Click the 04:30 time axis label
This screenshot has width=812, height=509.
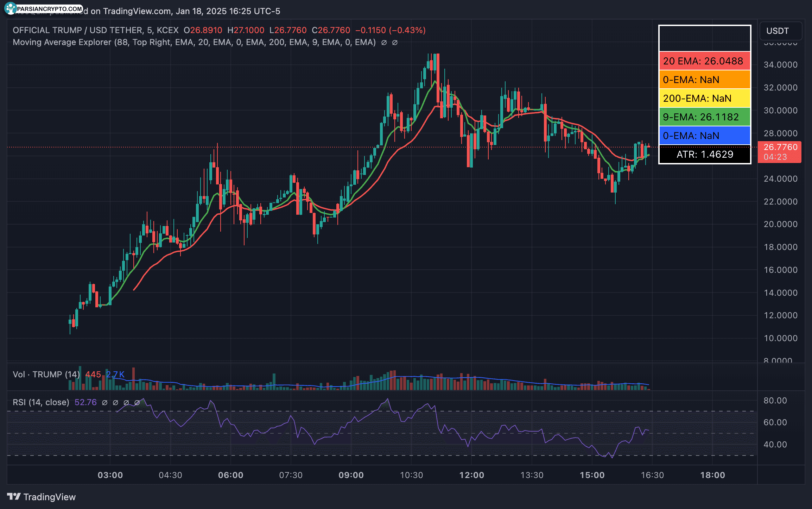(x=170, y=475)
